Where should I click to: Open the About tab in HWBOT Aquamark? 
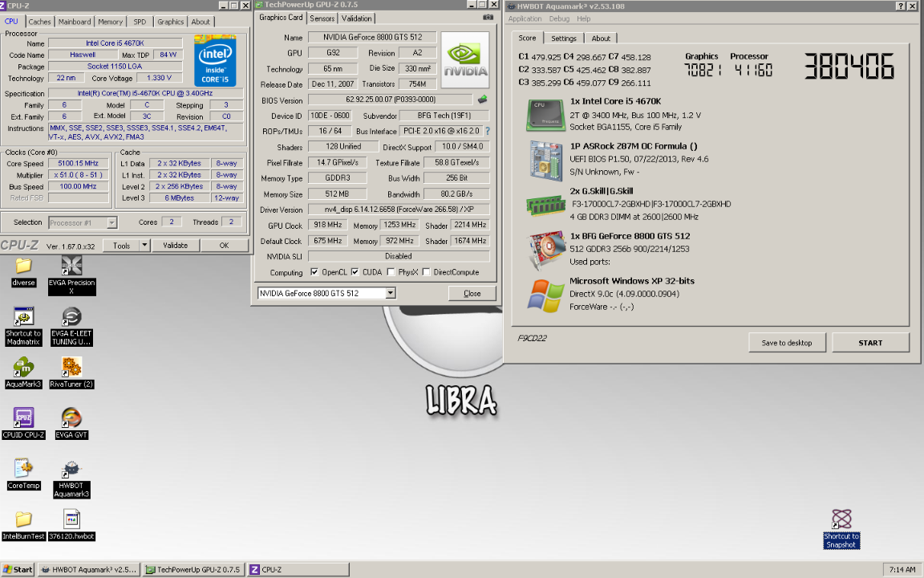[601, 39]
